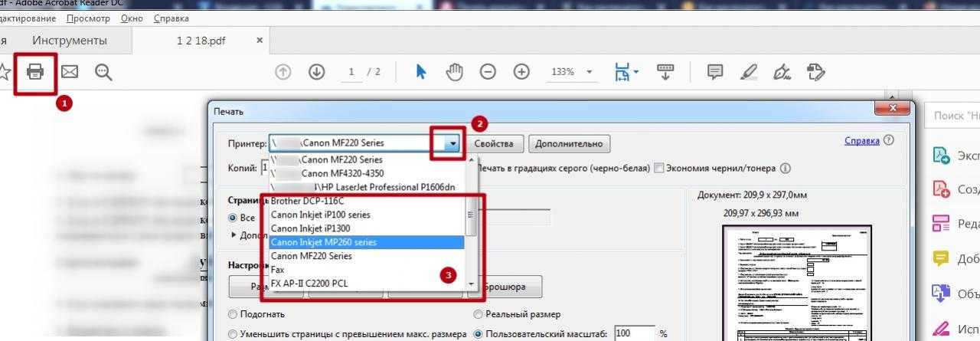Add a sticky note comment
Viewport: 980px width, 341px height.
[715, 72]
